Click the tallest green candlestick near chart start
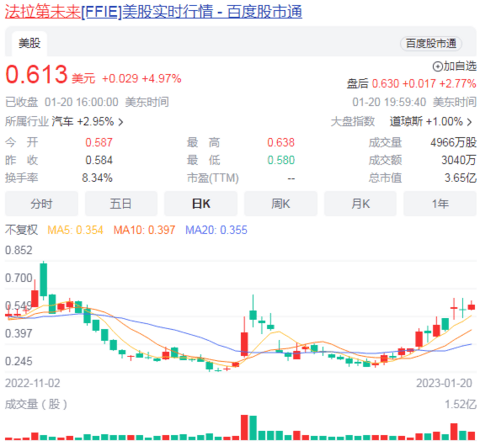Viewport: 480px width, 446px height. coord(43,279)
